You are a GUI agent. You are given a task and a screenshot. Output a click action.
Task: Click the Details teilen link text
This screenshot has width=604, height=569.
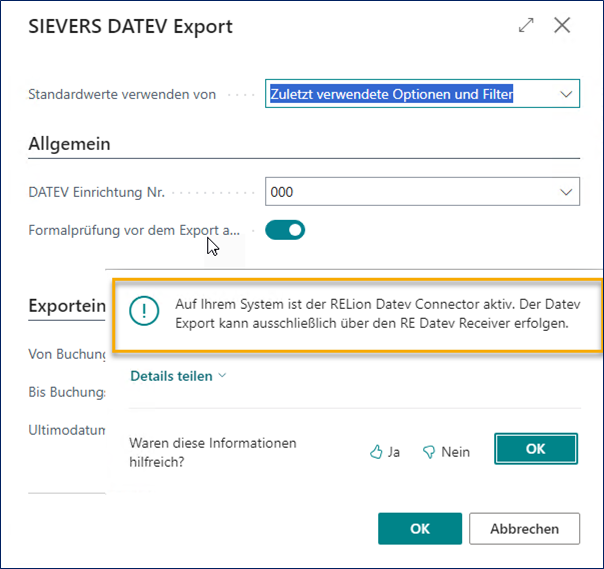(171, 376)
